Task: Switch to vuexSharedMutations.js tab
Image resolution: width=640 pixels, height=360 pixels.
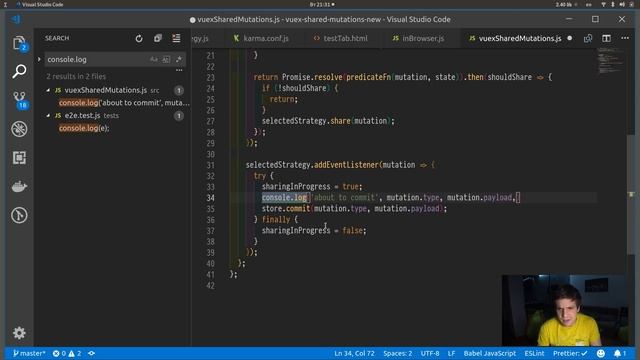Action: [x=520, y=38]
